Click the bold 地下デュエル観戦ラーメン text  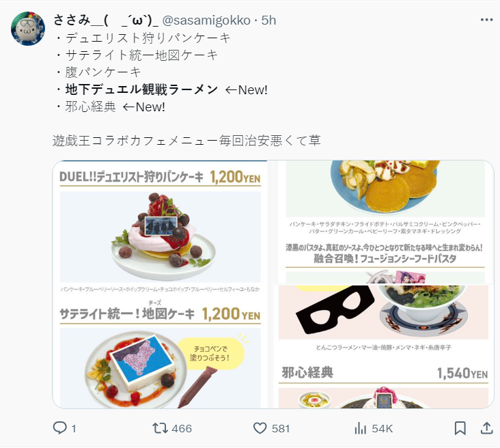141,89
